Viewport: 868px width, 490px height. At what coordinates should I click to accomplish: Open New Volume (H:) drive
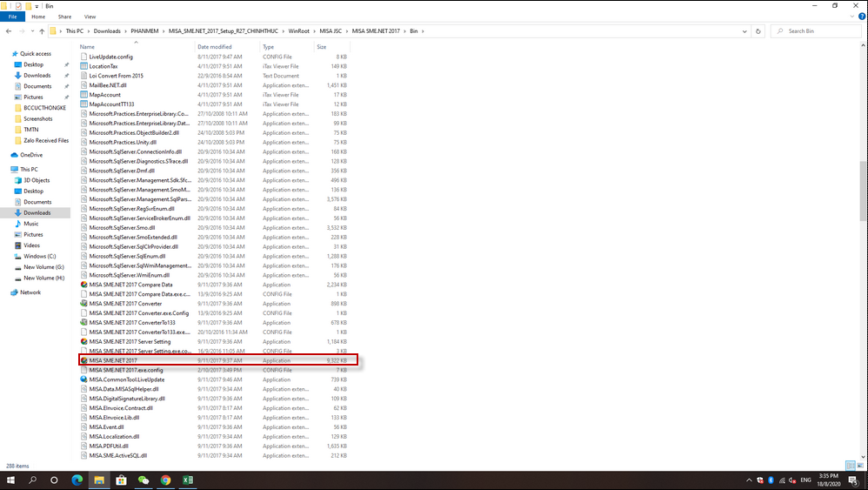(43, 278)
